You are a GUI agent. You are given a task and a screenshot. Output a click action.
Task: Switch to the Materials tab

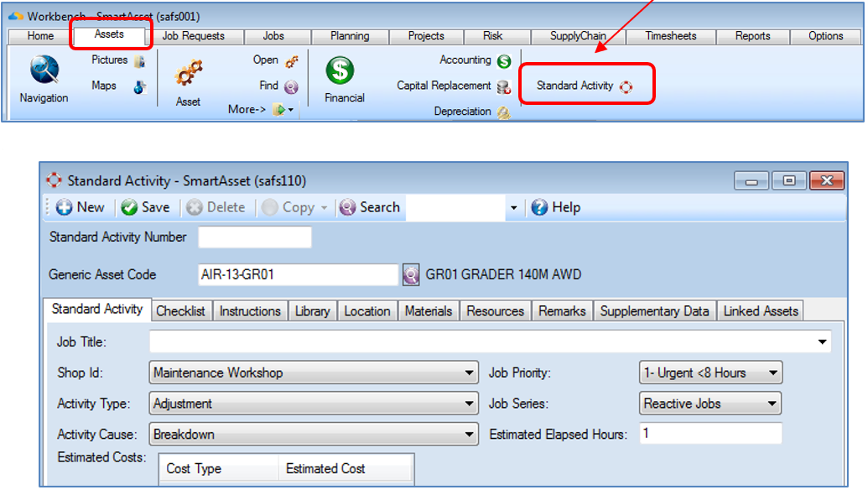click(x=429, y=311)
